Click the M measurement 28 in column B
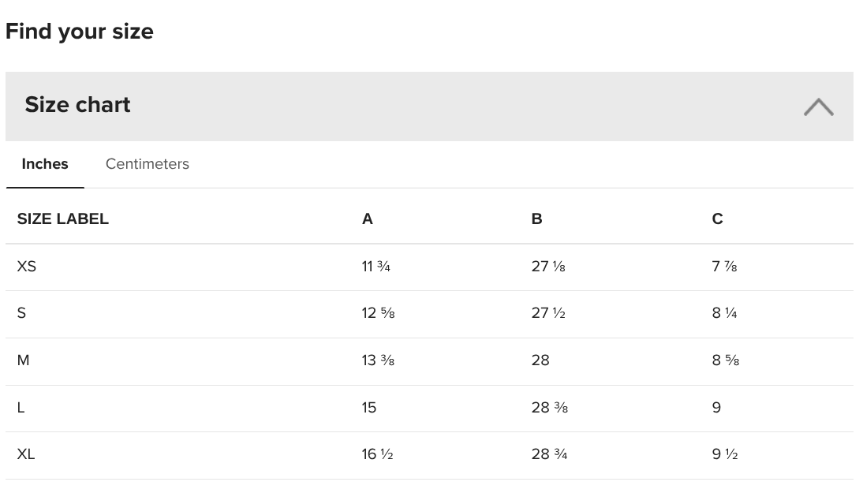The width and height of the screenshot is (863, 504). click(540, 360)
